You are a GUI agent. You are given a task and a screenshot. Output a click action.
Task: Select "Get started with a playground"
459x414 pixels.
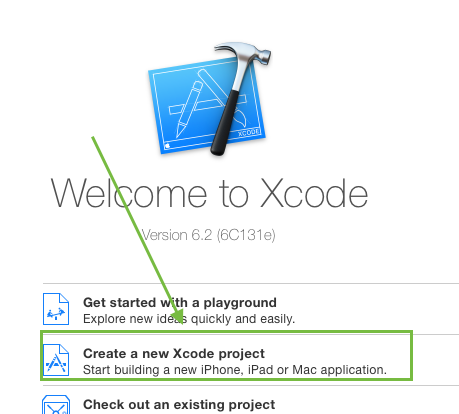[x=180, y=303]
